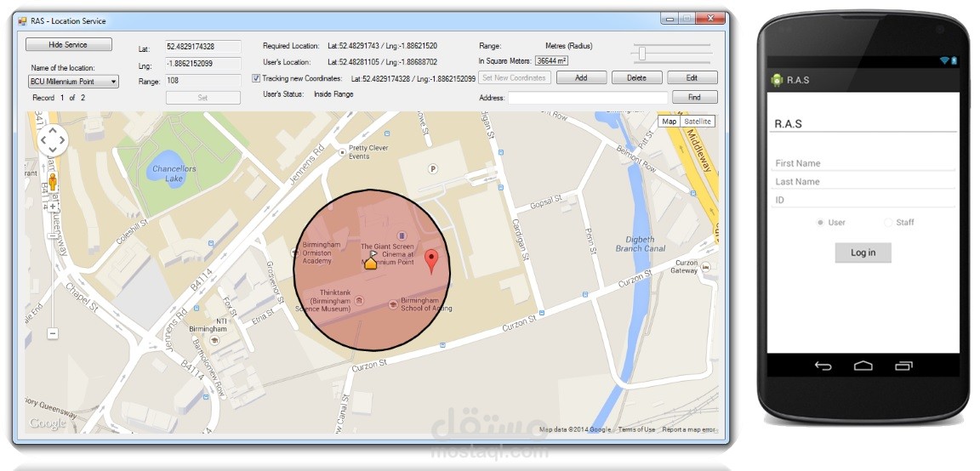This screenshot has width=980, height=471.
Task: Click the Google logo on map
Action: (x=48, y=423)
